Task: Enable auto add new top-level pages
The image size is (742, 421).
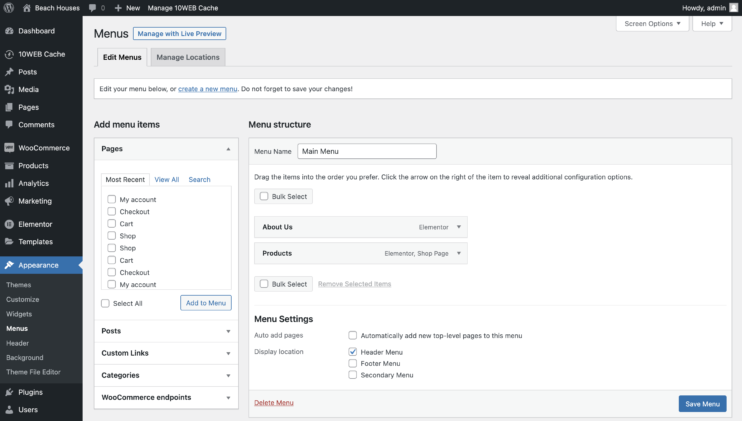Action: [353, 335]
